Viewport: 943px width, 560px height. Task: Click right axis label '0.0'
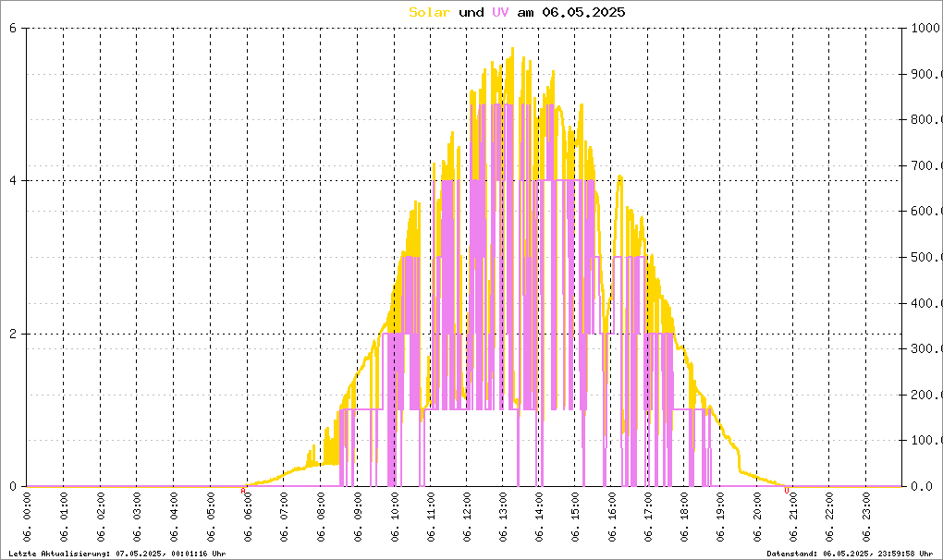tap(922, 487)
